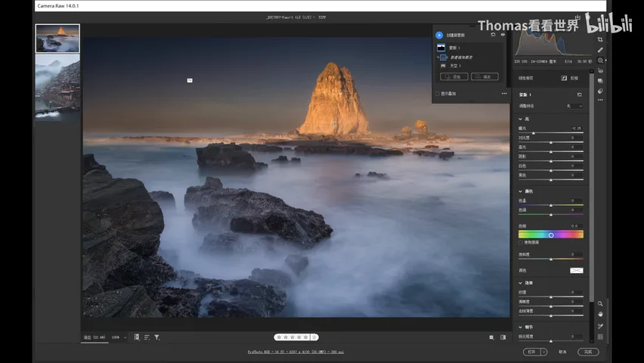This screenshot has width=644, height=363.
Task: Select the Zoom magnifier tool
Action: tap(600, 304)
